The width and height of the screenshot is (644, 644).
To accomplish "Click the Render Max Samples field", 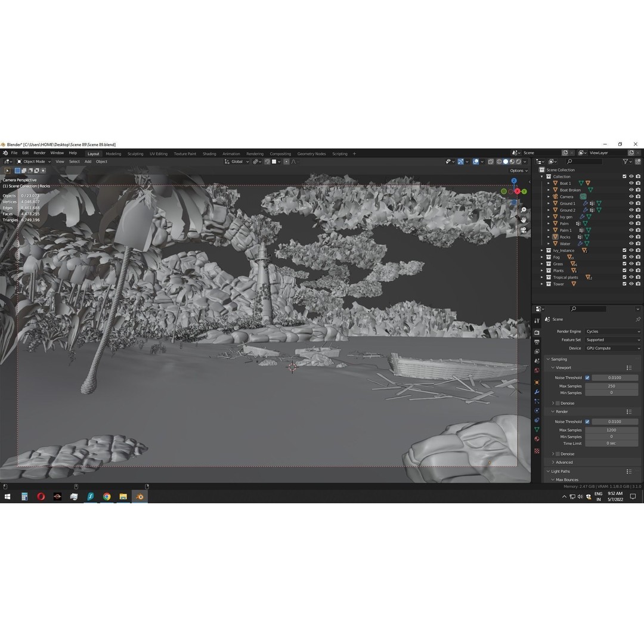I will 612,430.
